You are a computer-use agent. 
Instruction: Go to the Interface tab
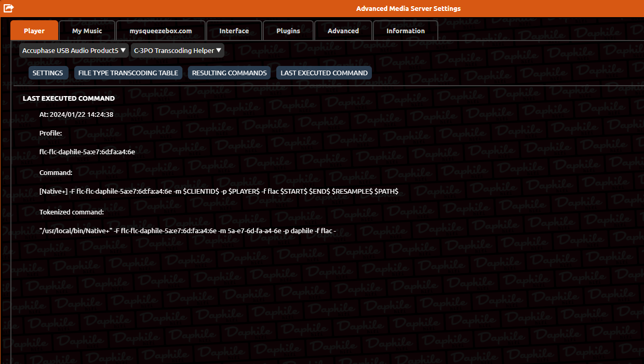pos(234,31)
